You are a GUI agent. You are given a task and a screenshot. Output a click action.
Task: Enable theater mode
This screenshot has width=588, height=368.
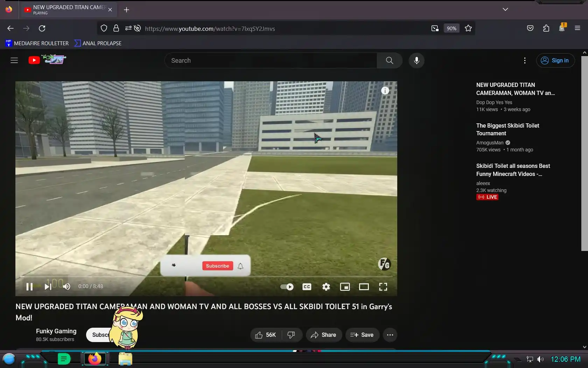(x=364, y=287)
